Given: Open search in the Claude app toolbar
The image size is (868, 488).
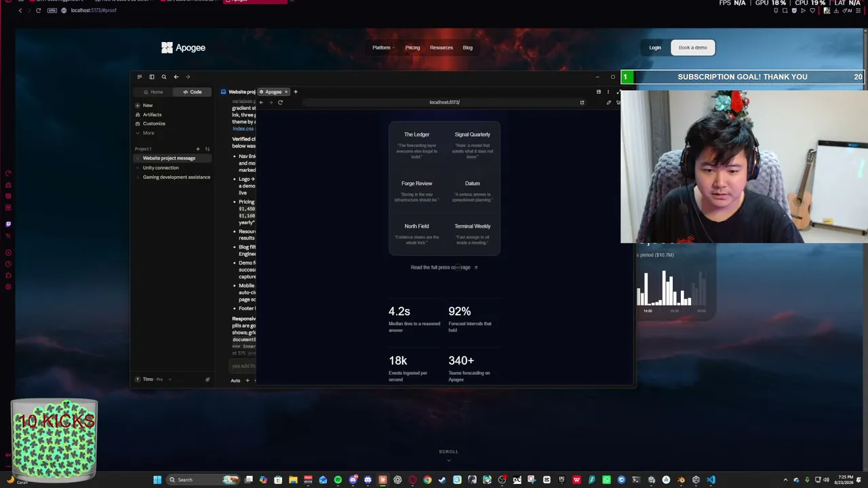Looking at the screenshot, I should click(x=163, y=77).
